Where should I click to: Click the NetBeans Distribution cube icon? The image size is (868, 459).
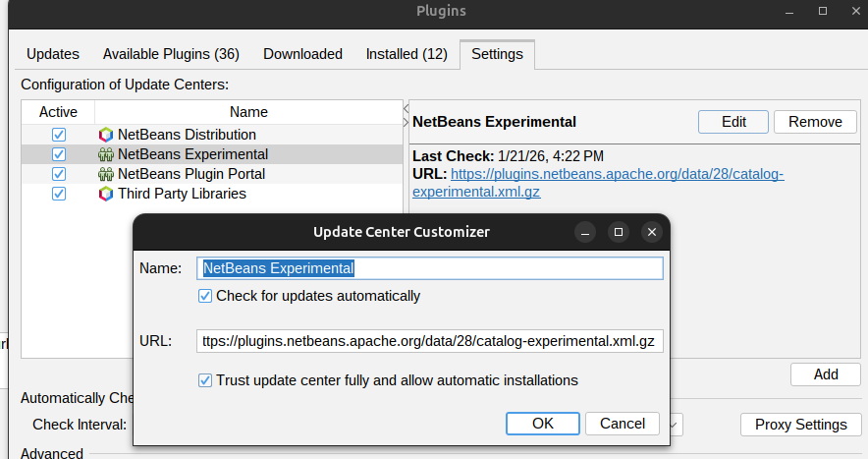(106, 135)
